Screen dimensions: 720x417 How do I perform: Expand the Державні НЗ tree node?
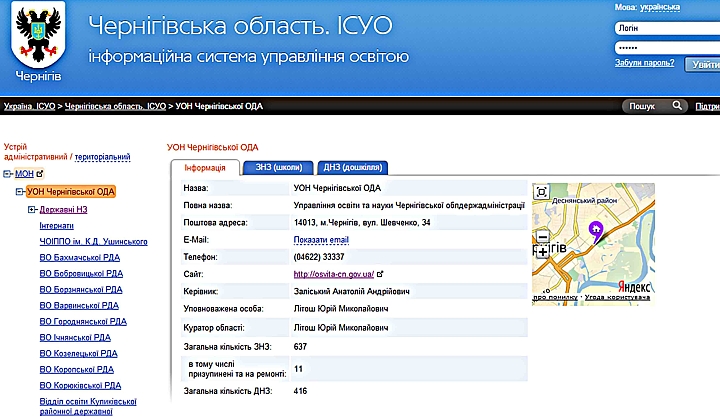pyautogui.click(x=31, y=209)
